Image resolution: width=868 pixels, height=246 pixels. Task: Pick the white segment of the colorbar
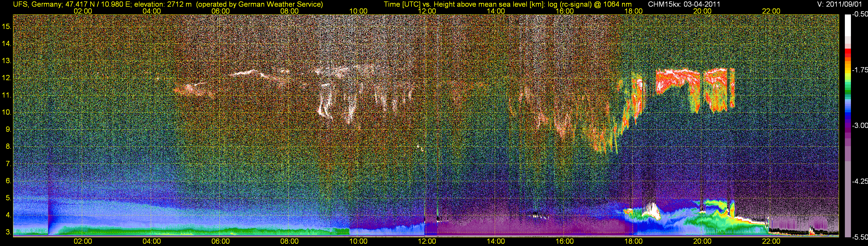pos(848,25)
